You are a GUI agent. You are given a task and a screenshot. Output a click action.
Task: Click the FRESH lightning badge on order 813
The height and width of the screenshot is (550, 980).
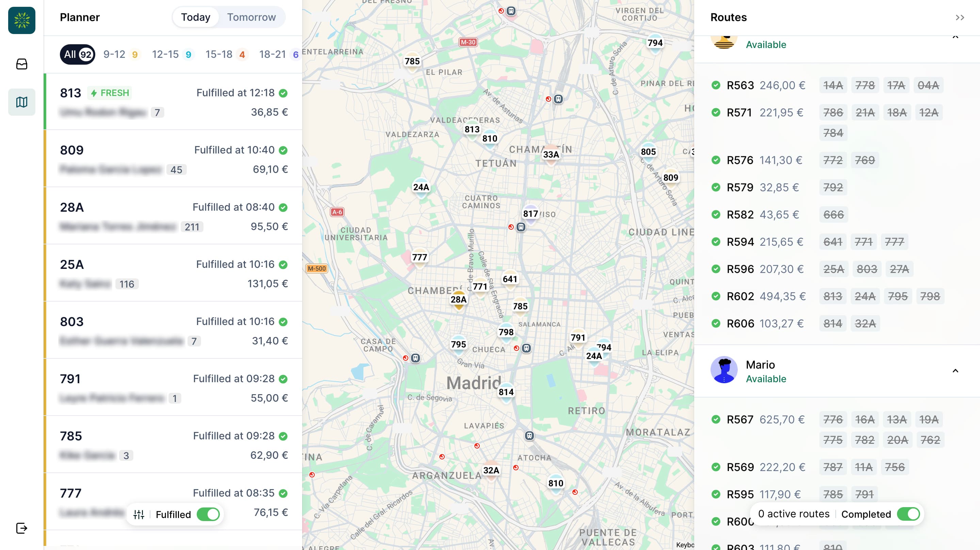point(109,93)
